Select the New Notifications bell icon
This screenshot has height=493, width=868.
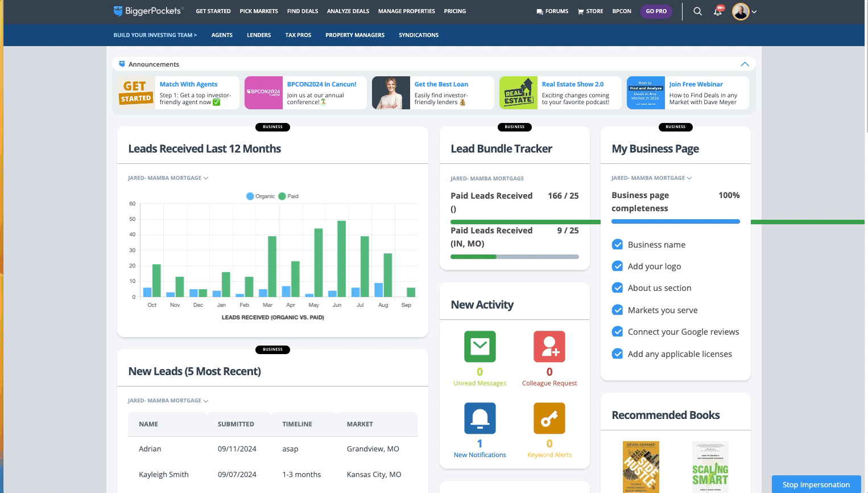tap(480, 418)
